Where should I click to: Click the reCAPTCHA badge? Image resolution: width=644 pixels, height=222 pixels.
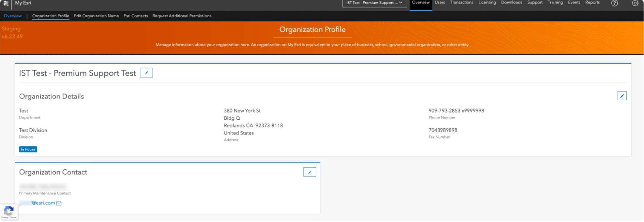click(9, 212)
